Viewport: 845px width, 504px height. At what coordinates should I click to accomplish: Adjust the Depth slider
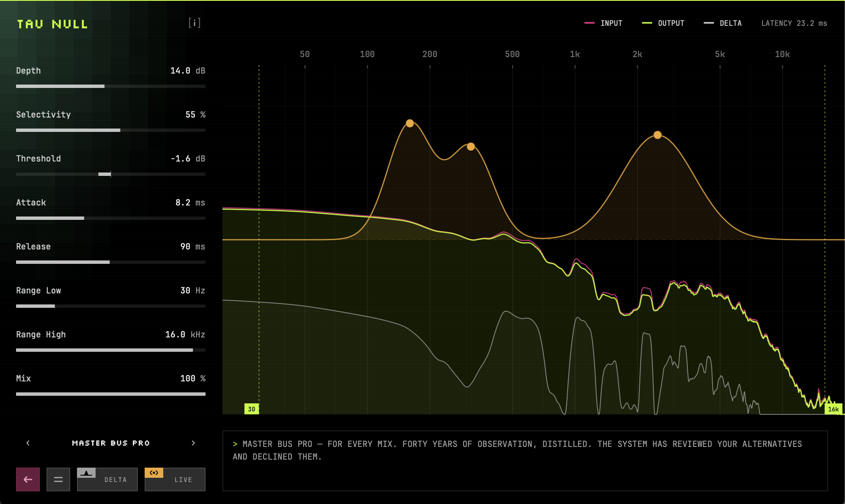(111, 86)
